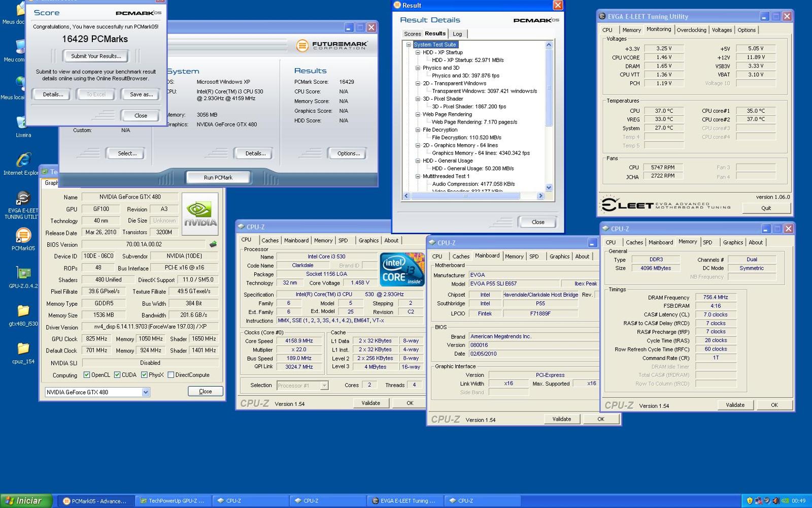
Task: Click the Core Speed value in CPU-Z
Action: [x=299, y=341]
